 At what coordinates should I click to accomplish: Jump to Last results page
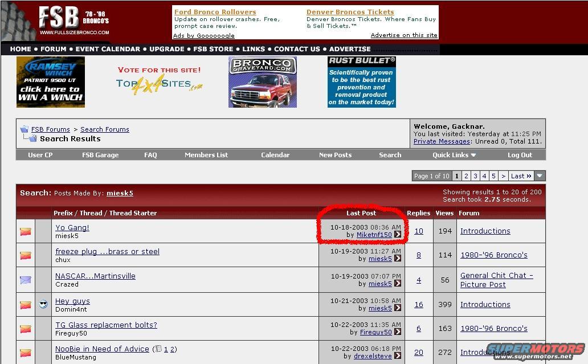[521, 176]
